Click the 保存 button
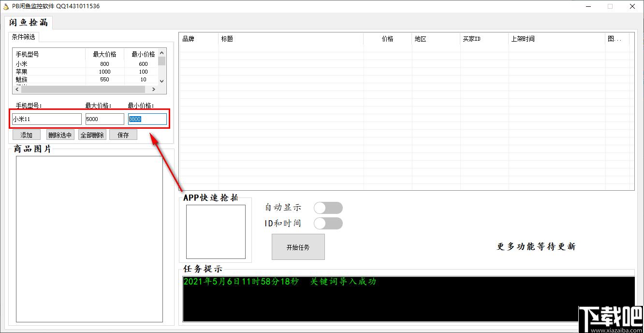Viewport: 644px width, 333px height. (123, 135)
